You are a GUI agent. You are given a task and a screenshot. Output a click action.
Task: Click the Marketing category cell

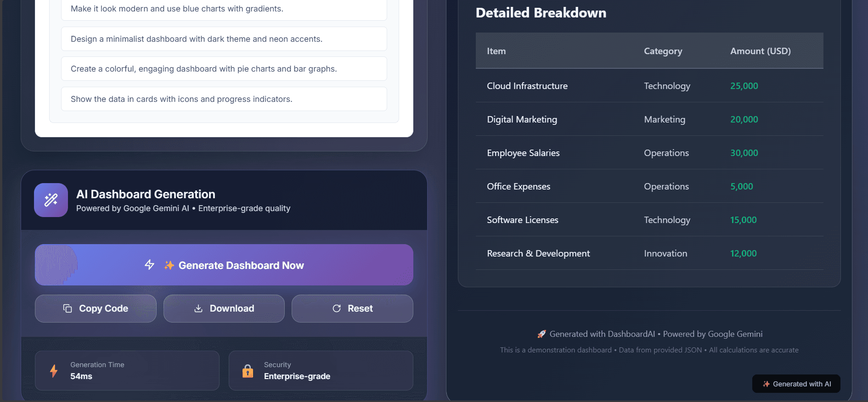(665, 119)
